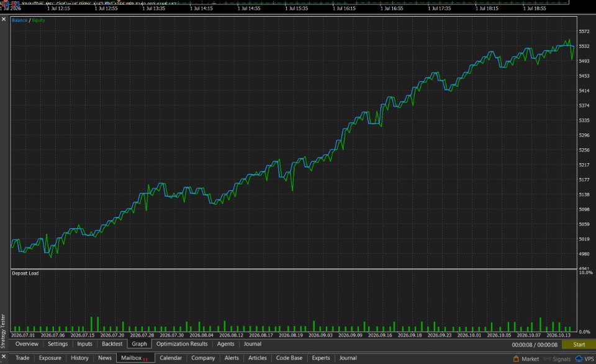Open the News tab
Screen dimensions: 596x364
click(x=105, y=358)
